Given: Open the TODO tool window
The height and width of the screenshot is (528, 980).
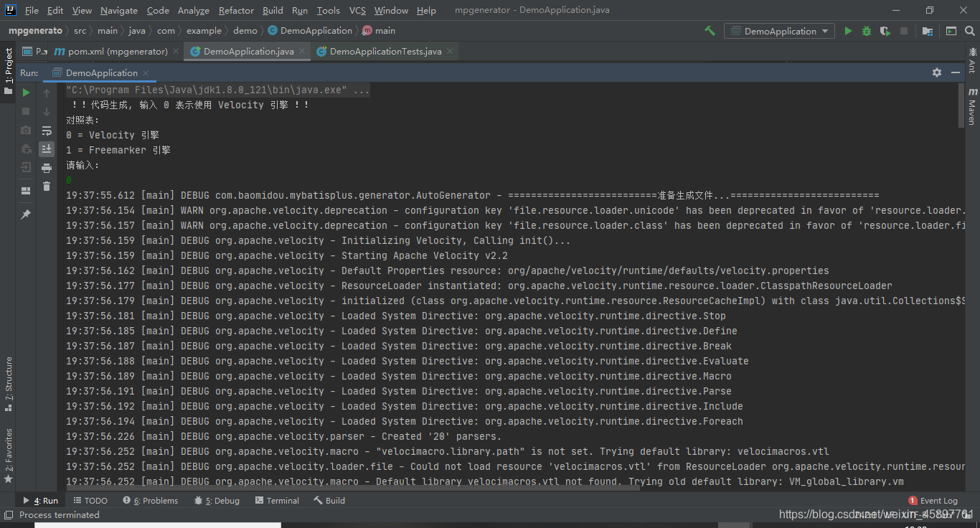Looking at the screenshot, I should coord(90,501).
